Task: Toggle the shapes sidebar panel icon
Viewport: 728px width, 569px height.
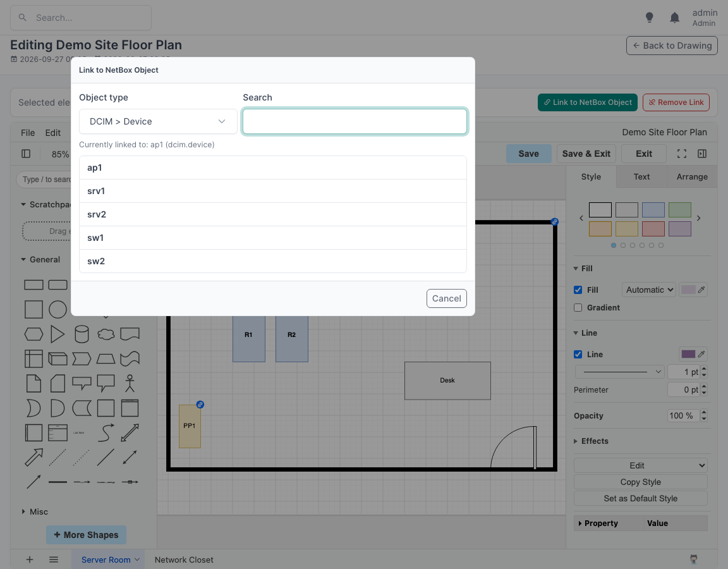Action: 26,154
